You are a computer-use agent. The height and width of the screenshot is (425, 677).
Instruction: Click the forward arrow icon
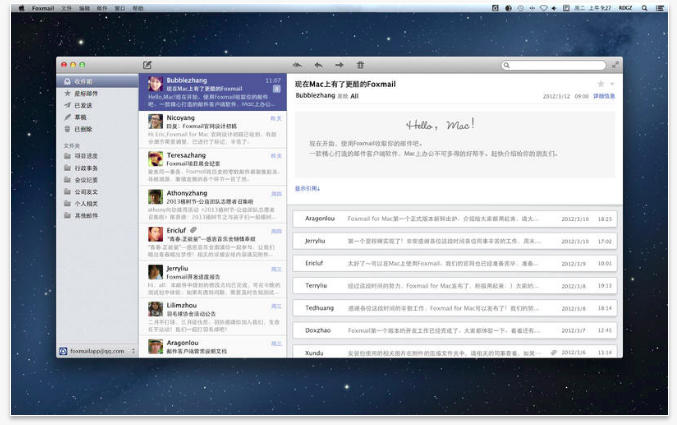click(339, 65)
